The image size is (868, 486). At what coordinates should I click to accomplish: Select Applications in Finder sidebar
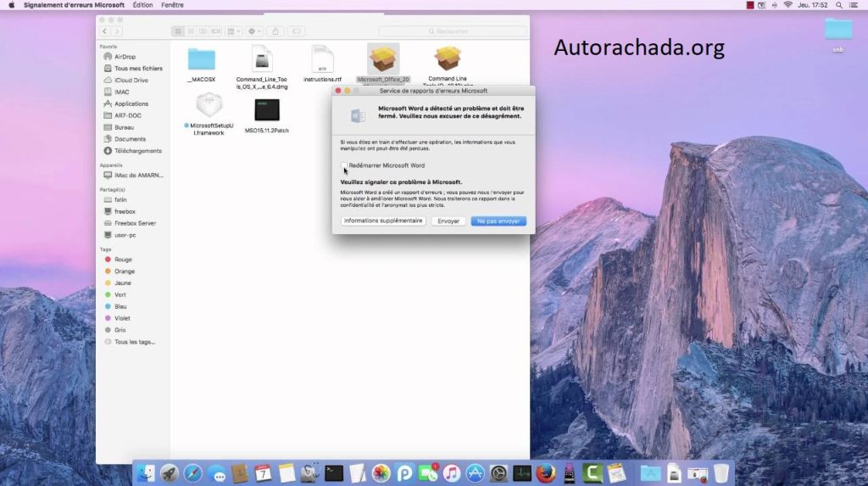coord(132,103)
